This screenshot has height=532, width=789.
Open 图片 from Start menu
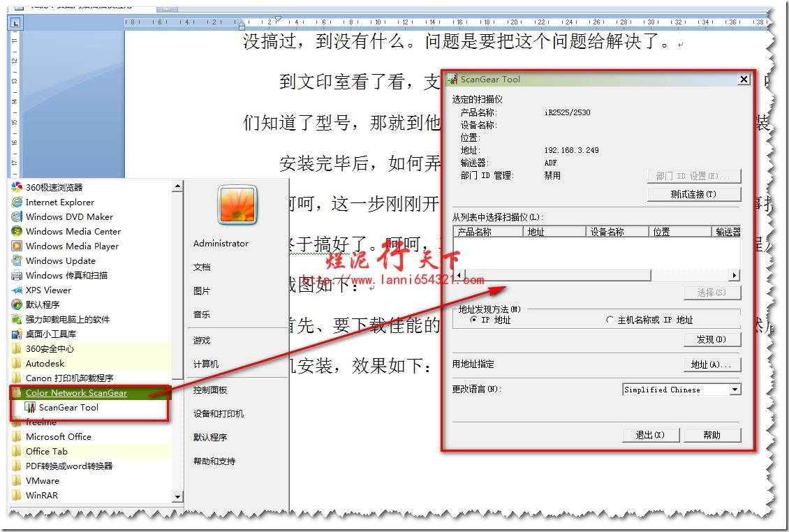[202, 290]
